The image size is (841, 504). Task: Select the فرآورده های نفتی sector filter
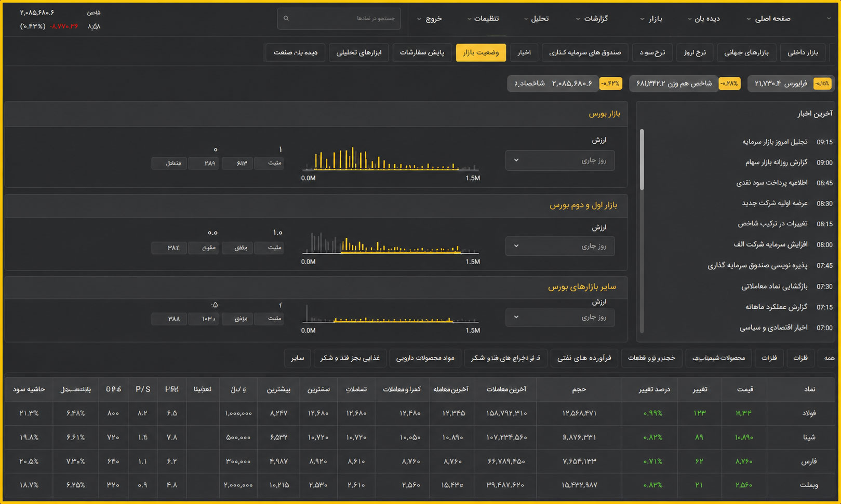[584, 358]
